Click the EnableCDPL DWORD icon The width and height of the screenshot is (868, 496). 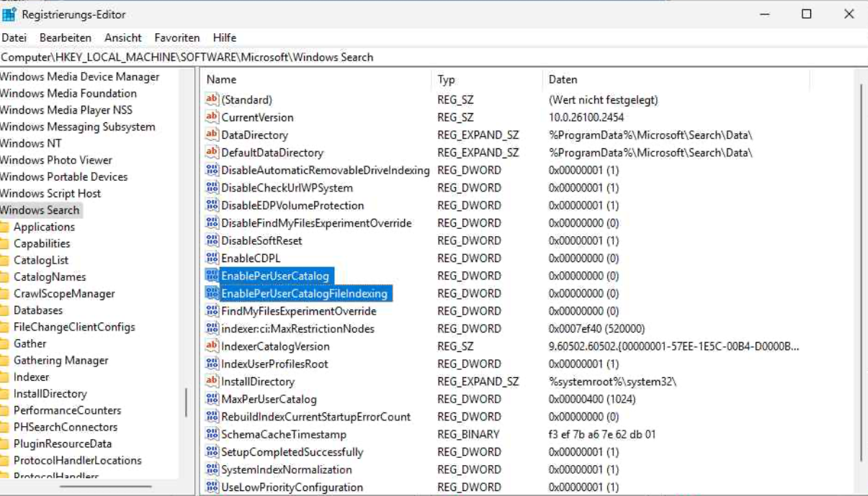[212, 258]
